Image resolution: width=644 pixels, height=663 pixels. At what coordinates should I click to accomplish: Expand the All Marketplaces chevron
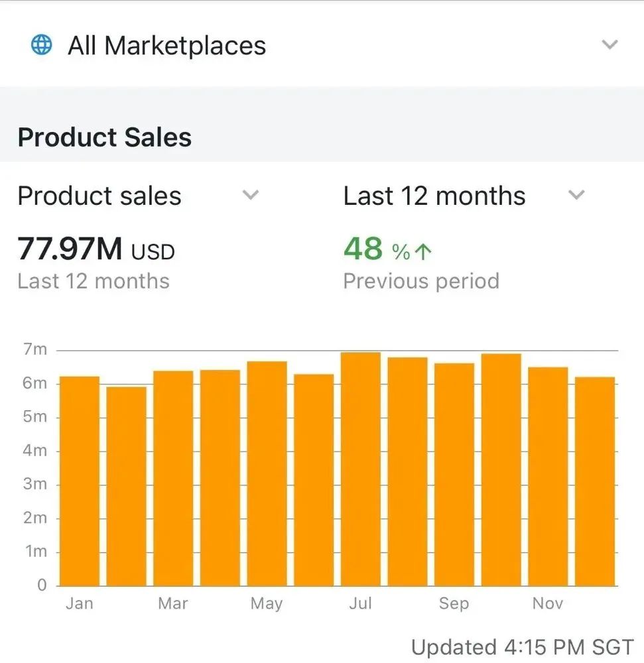[609, 45]
